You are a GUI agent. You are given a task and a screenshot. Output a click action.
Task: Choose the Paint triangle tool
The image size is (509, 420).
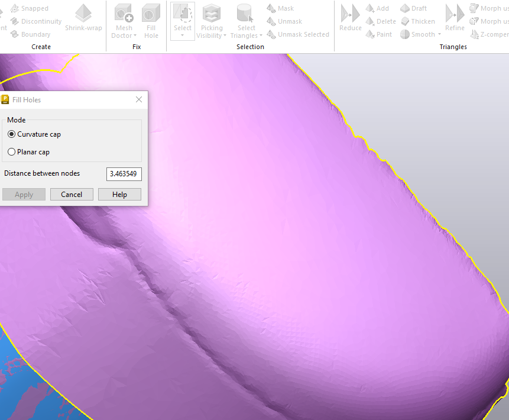point(379,34)
